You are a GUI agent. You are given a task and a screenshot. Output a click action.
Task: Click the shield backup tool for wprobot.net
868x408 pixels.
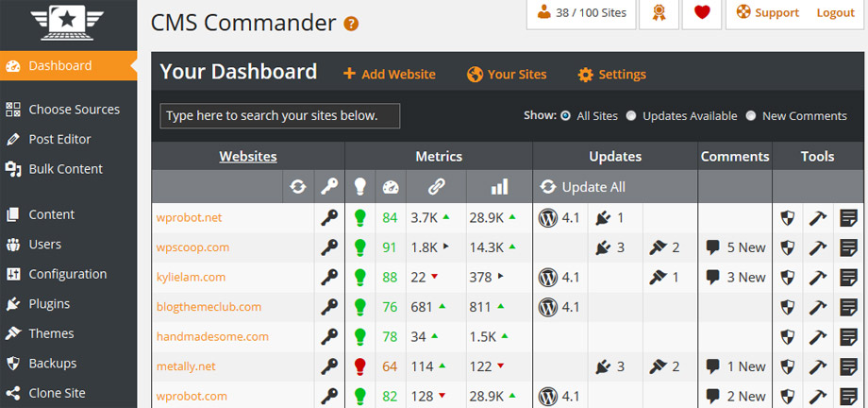787,218
